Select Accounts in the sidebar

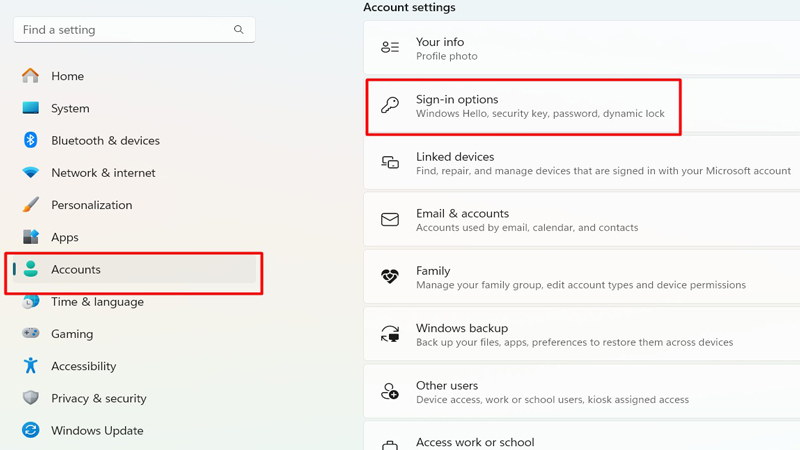tap(134, 269)
